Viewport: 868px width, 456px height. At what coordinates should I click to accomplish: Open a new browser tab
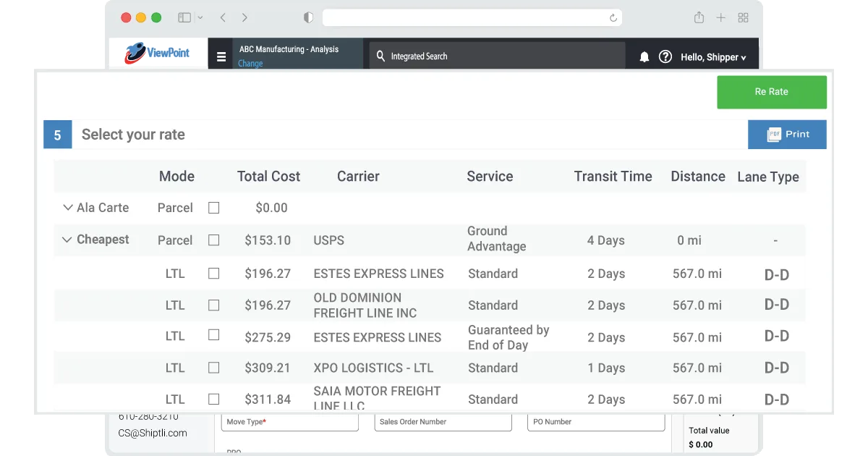[720, 17]
